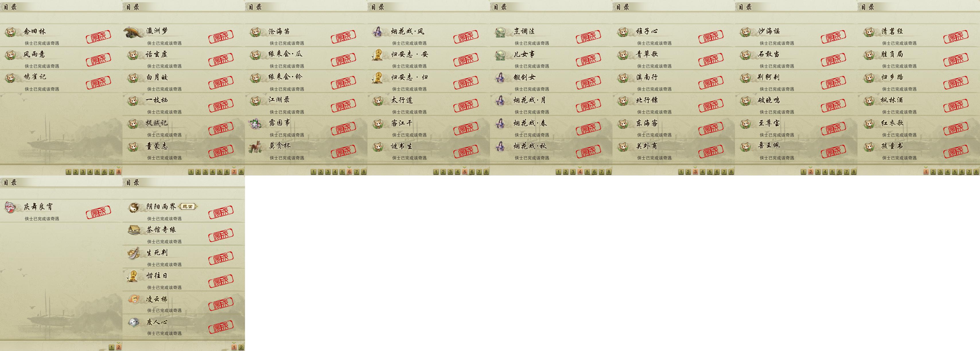
Task: Click the golden statue icon for 惜往日
Action: 133,276
